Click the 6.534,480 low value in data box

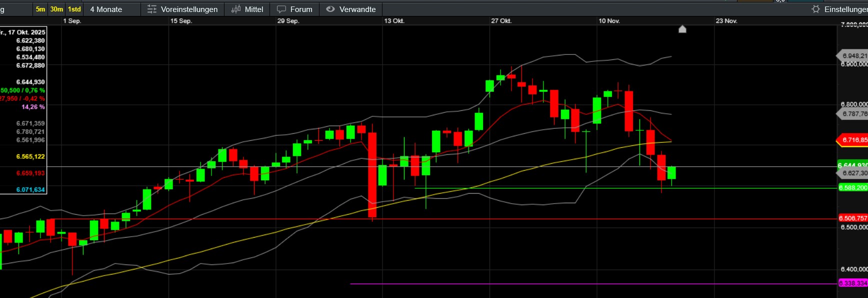tap(30, 57)
